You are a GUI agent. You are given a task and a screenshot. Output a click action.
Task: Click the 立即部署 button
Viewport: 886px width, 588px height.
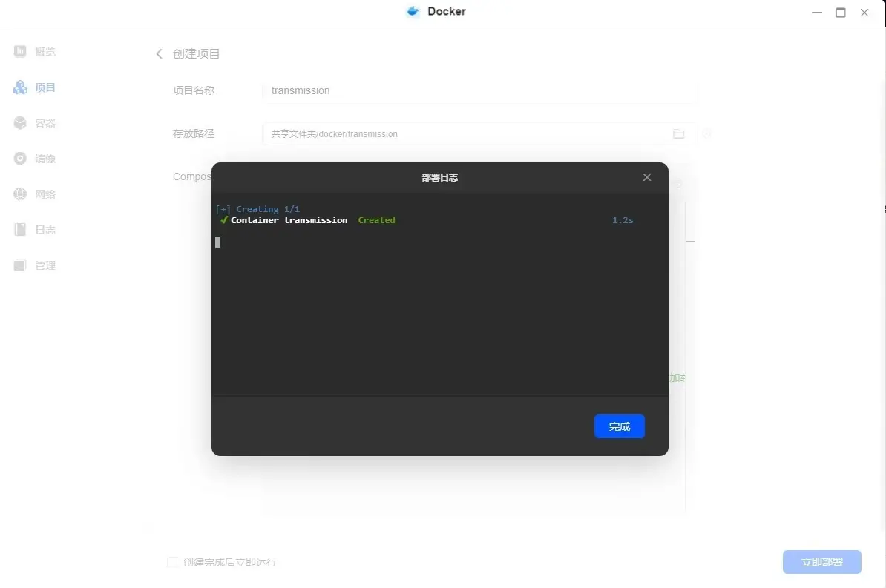(821, 562)
